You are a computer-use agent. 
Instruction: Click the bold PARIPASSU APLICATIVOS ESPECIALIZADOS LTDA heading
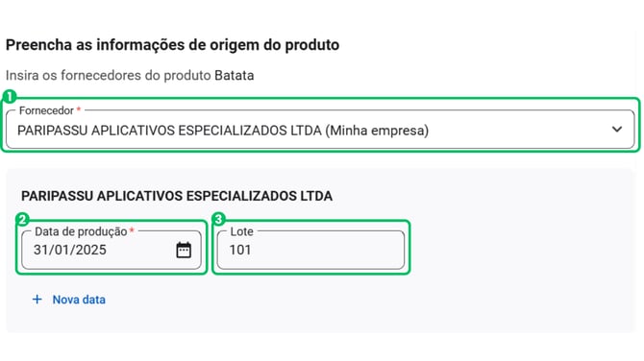pos(177,196)
